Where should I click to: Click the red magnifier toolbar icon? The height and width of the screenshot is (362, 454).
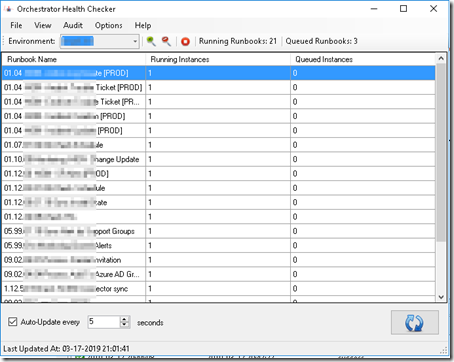pyautogui.click(x=166, y=41)
